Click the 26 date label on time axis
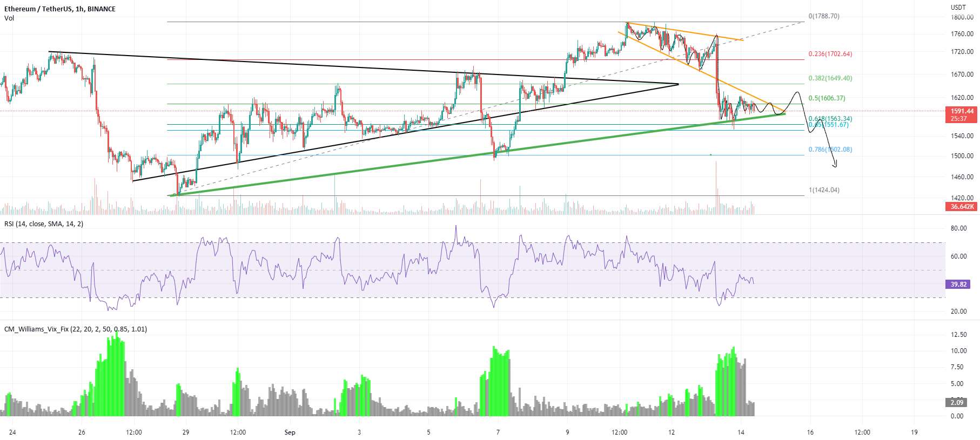The width and height of the screenshot is (980, 440). (82, 432)
